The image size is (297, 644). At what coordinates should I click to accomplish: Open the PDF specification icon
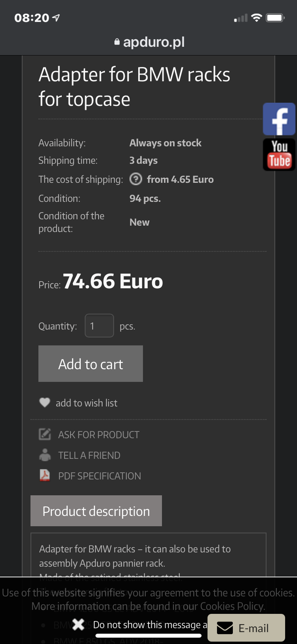pyautogui.click(x=45, y=475)
